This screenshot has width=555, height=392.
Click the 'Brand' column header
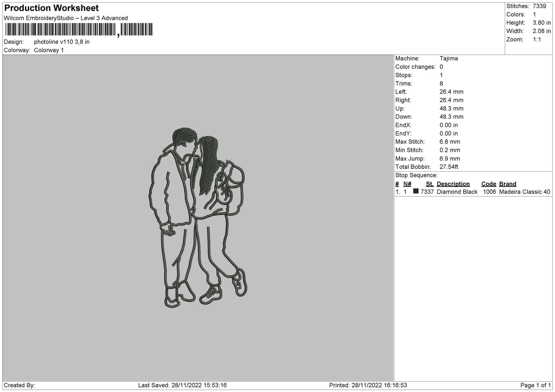tap(507, 184)
